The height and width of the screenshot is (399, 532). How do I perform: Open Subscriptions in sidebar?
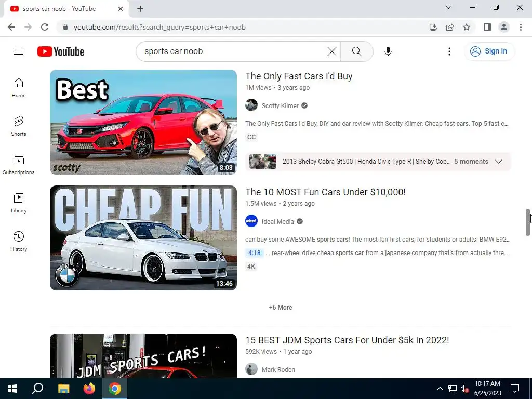coord(19,165)
